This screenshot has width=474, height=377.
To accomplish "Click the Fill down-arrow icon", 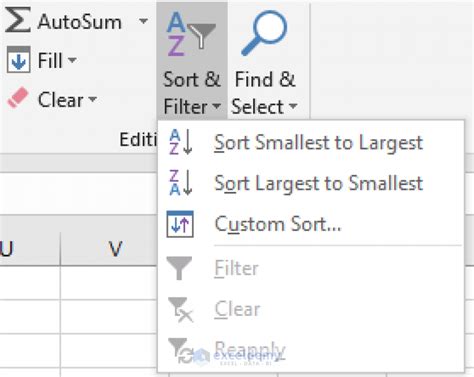I will [x=19, y=60].
